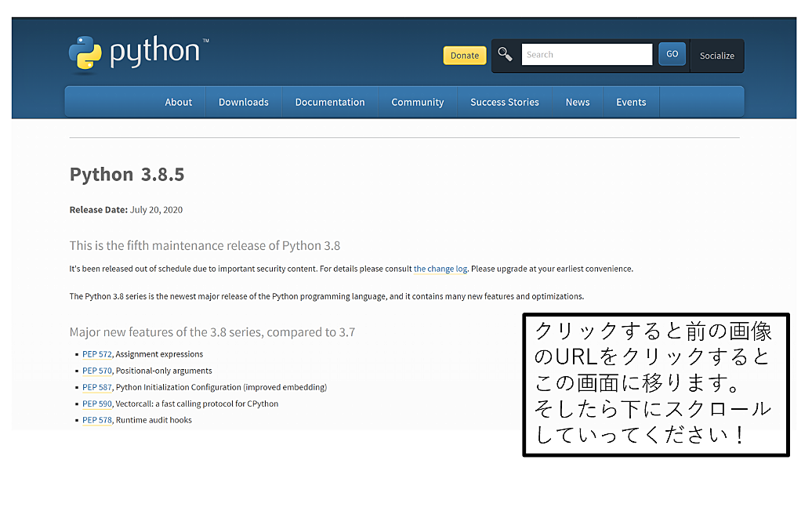The width and height of the screenshot is (812, 525).
Task: Click the magnifying glass search icon
Action: (505, 54)
